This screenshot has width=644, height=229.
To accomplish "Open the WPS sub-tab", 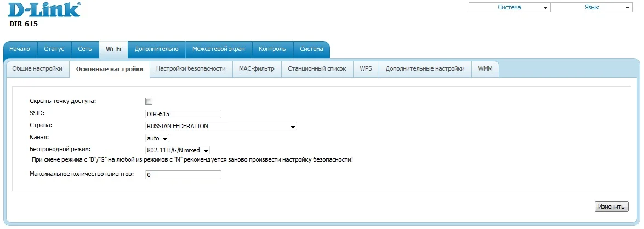I will click(x=366, y=69).
